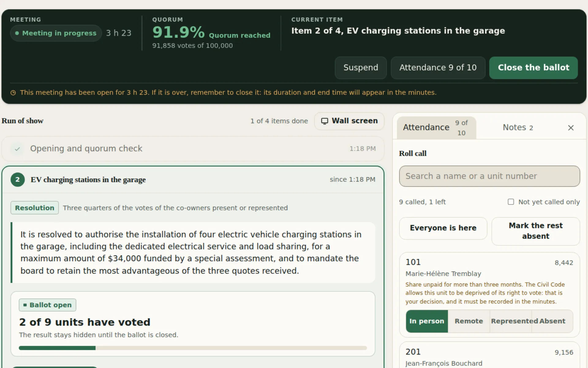
Task: Click the name Marie-Hélène Tremblay
Action: [443, 274]
